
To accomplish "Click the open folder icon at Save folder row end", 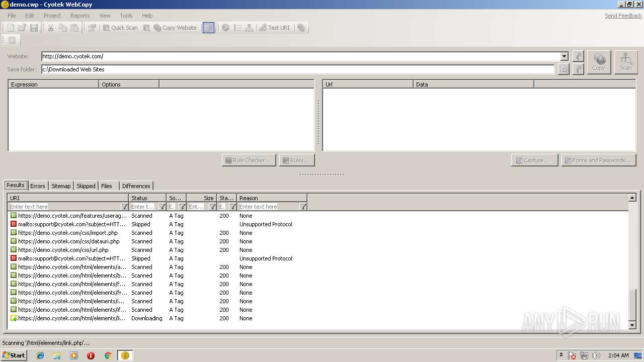I will tap(578, 69).
